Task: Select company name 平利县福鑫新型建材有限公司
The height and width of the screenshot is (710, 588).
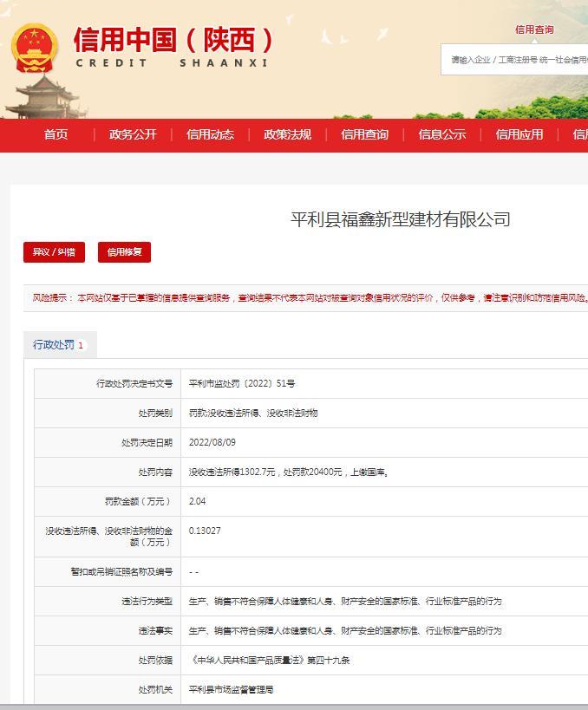Action: click(401, 219)
